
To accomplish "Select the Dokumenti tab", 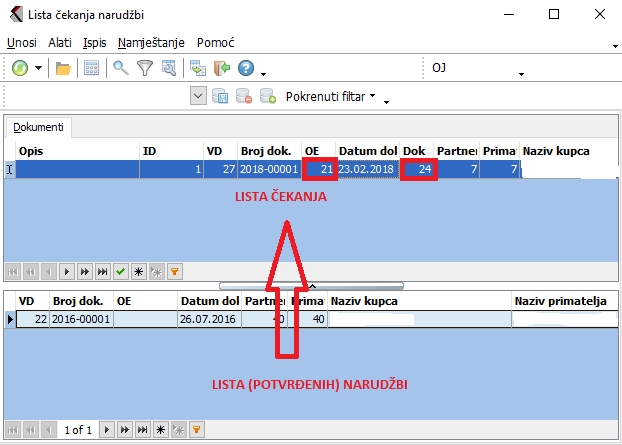I will (x=39, y=128).
